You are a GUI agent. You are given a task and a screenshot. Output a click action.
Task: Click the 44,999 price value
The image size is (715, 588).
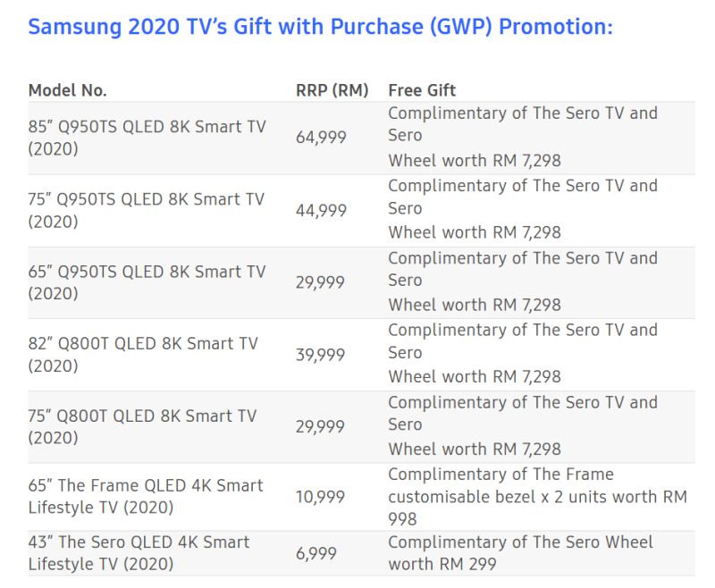tap(321, 210)
